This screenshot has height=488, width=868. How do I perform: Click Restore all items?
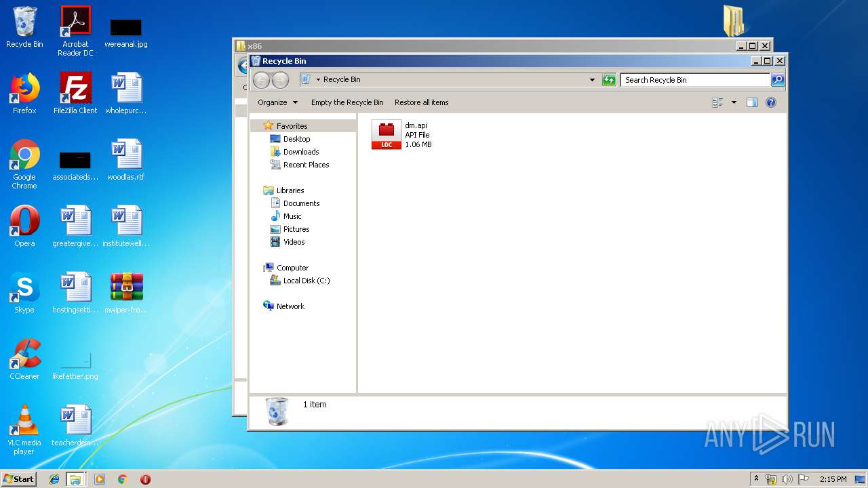422,102
